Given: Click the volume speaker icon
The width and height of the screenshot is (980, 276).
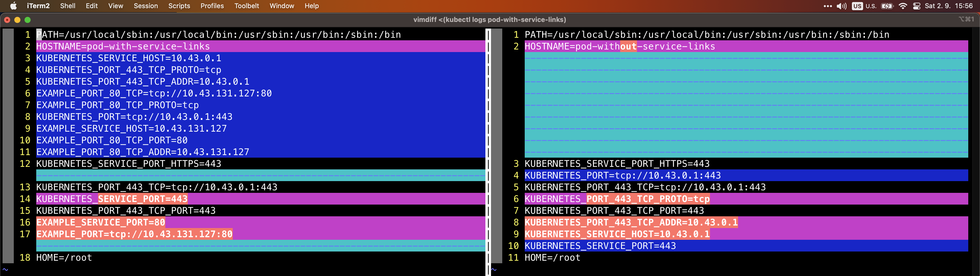Looking at the screenshot, I should [x=841, y=6].
